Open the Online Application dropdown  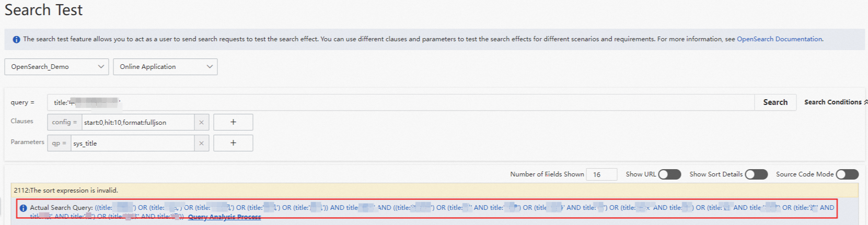(165, 67)
